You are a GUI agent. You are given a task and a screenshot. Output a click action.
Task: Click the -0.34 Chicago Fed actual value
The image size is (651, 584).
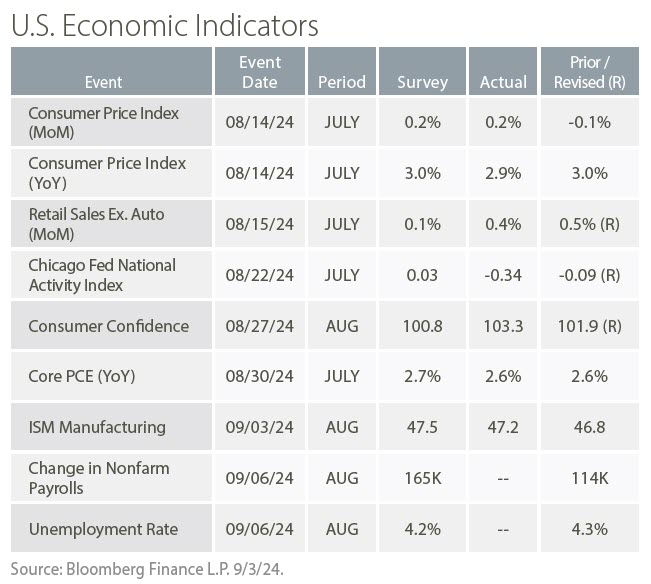[503, 275]
